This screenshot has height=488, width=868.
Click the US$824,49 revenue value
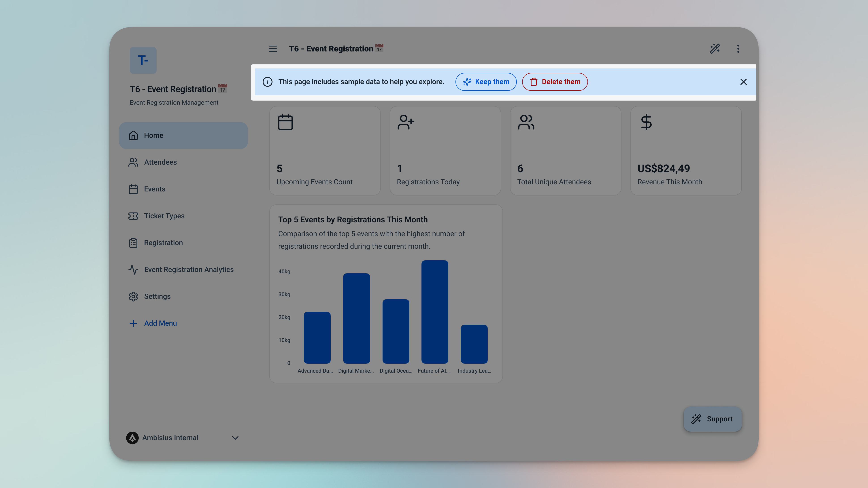664,168
